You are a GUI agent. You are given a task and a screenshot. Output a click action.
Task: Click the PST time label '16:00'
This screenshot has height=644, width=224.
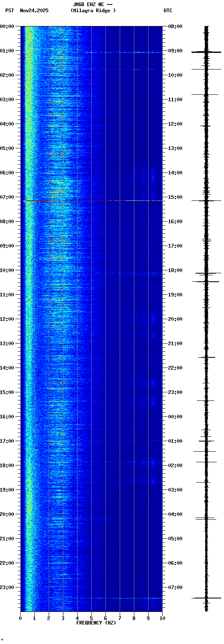7,417
